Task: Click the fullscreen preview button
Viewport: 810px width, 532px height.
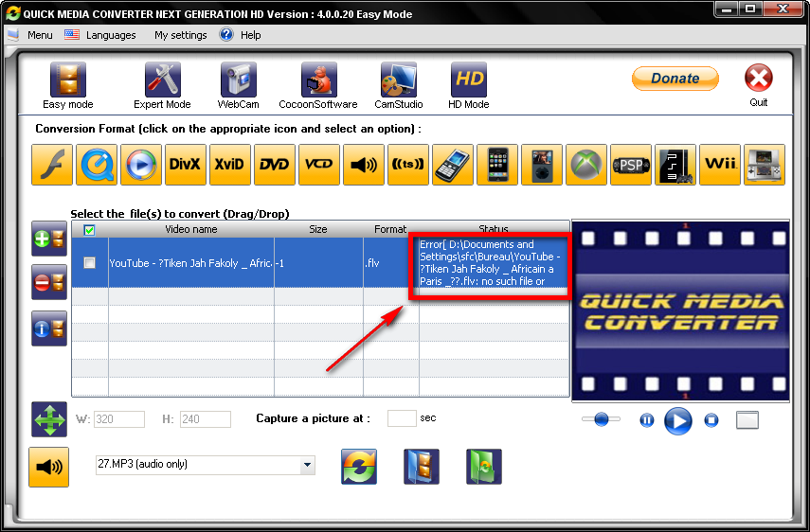Action: [747, 420]
